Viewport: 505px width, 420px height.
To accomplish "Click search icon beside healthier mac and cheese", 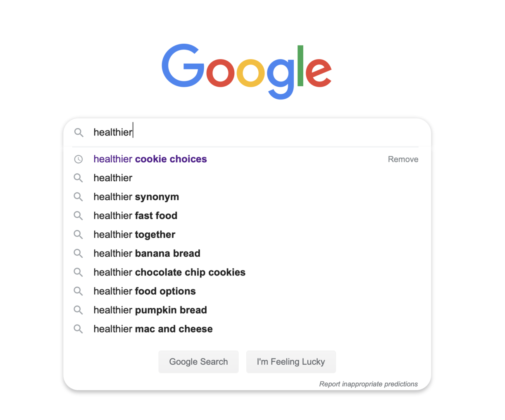I will pos(78,329).
